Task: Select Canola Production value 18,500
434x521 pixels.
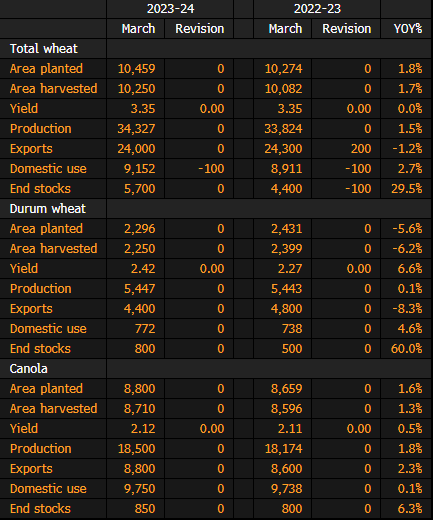Action: pyautogui.click(x=136, y=449)
